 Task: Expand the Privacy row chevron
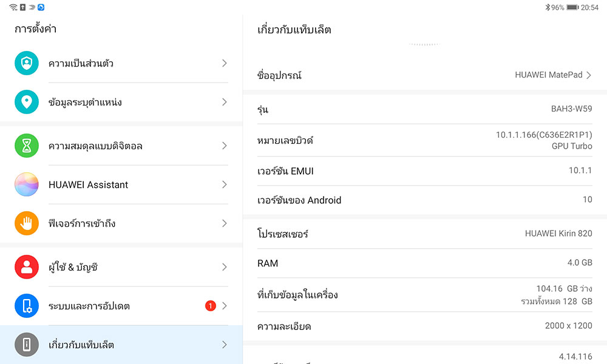point(224,63)
